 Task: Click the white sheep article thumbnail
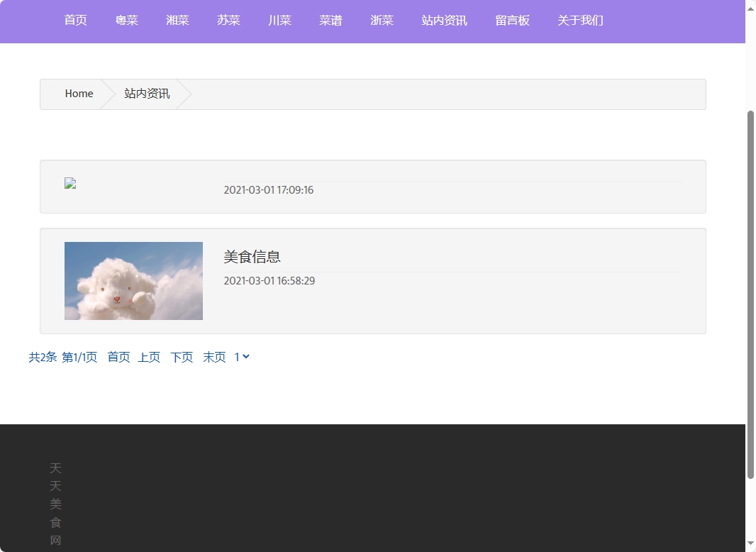[133, 280]
